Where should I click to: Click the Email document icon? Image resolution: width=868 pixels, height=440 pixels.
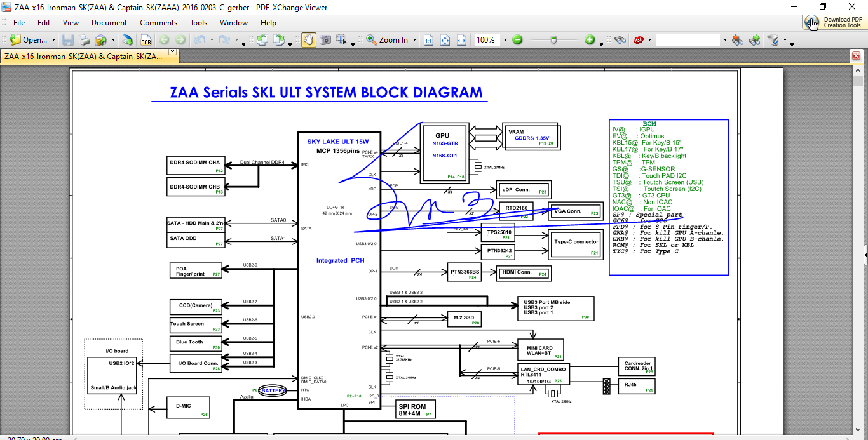(x=101, y=39)
